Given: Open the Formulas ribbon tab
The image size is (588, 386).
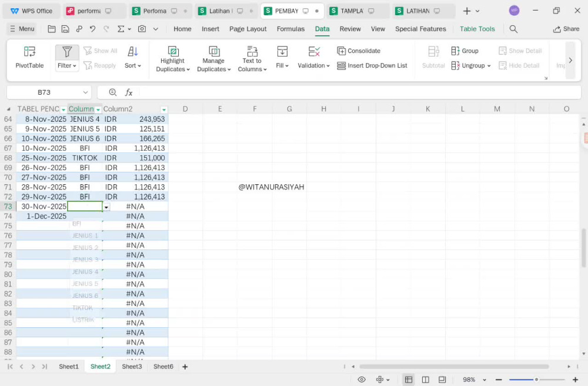Looking at the screenshot, I should click(x=290, y=29).
